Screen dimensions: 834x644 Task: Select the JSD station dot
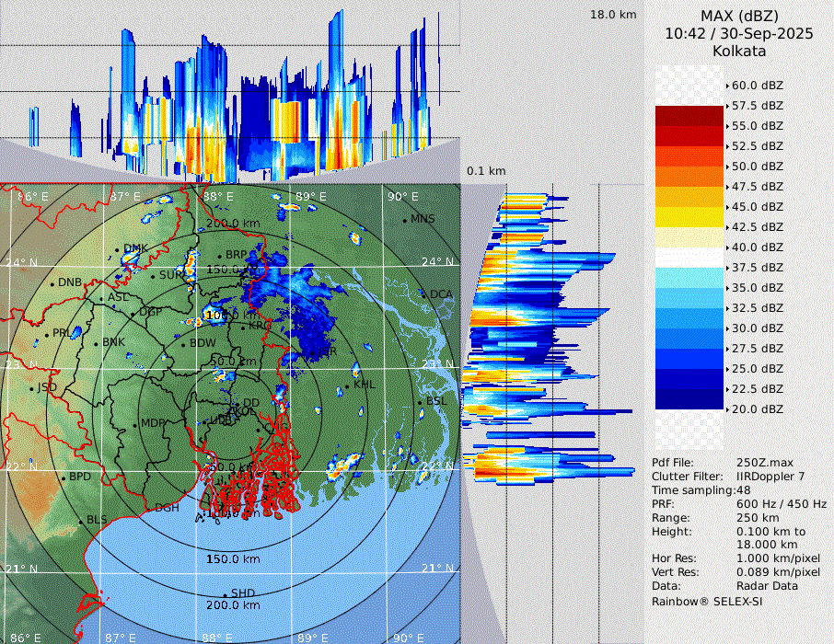click(31, 388)
